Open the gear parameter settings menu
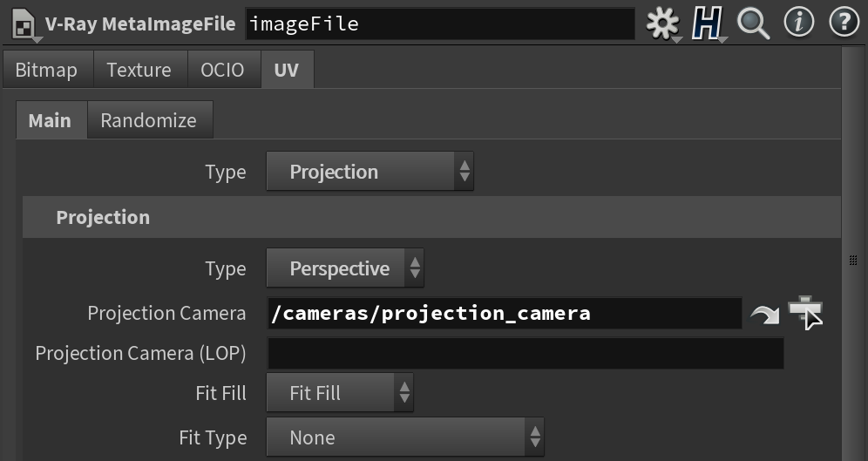This screenshot has height=461, width=868. (662, 24)
